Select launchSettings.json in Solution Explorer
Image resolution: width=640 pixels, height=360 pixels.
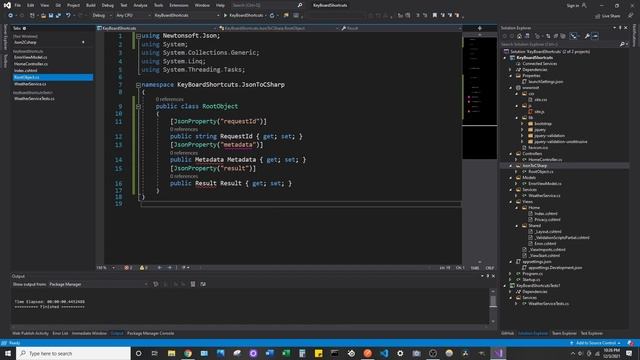click(546, 82)
